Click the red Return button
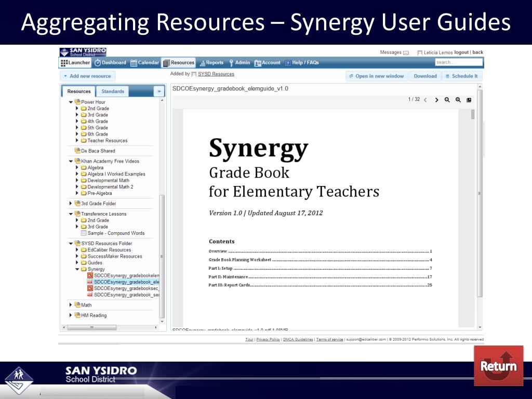The width and height of the screenshot is (532, 399). pos(498,366)
